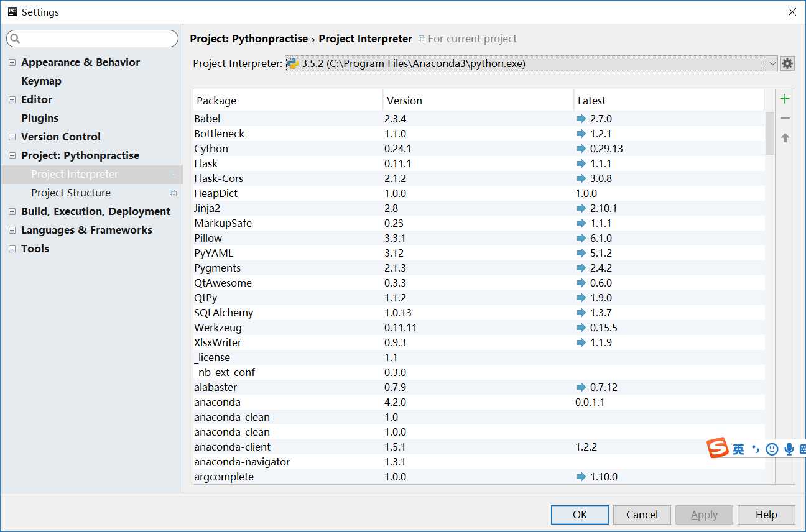Expand Build, Execution, Deployment section

tap(12, 211)
